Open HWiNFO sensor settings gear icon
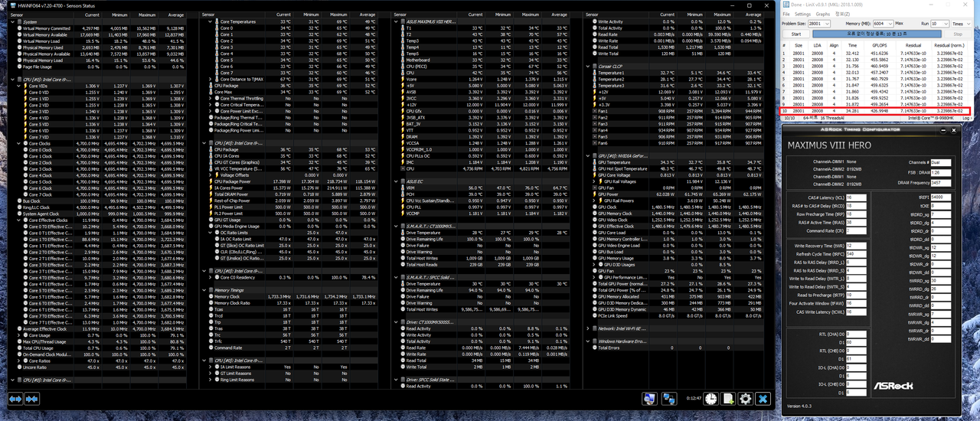Image resolution: width=980 pixels, height=421 pixels. (x=745, y=399)
